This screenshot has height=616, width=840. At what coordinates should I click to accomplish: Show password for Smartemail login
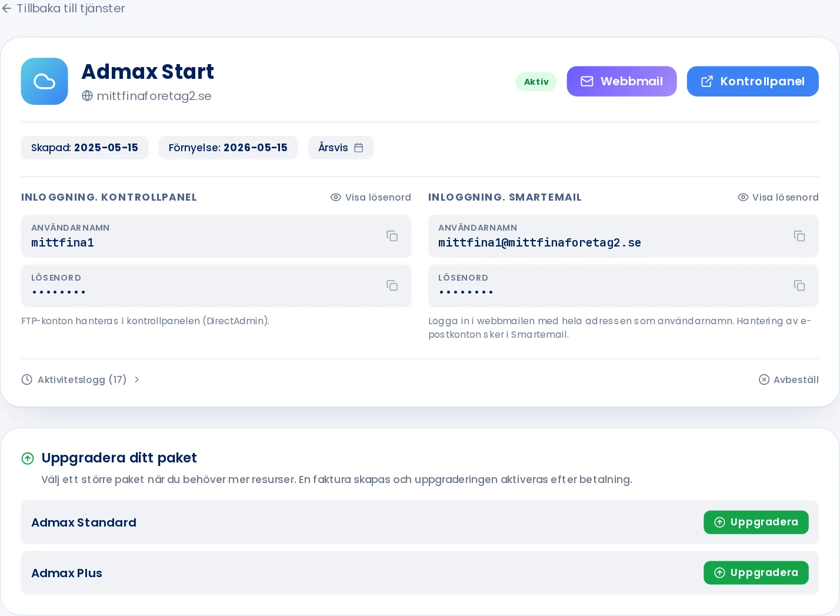[x=778, y=197]
